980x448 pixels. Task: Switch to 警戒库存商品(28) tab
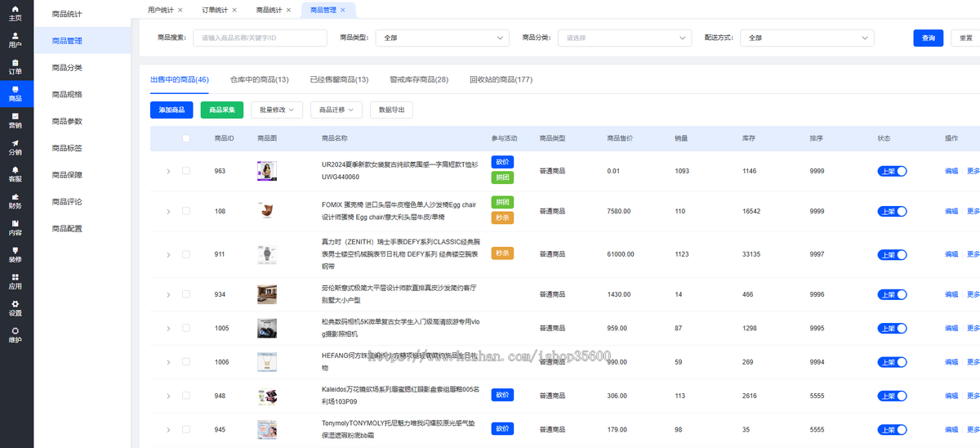419,79
